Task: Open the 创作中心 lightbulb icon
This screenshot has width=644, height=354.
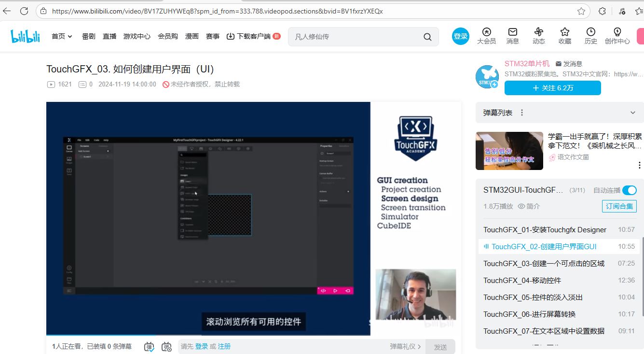Action: pos(617,32)
